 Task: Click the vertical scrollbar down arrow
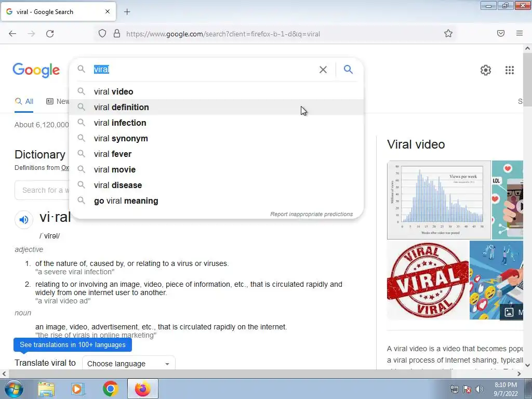[527, 365]
